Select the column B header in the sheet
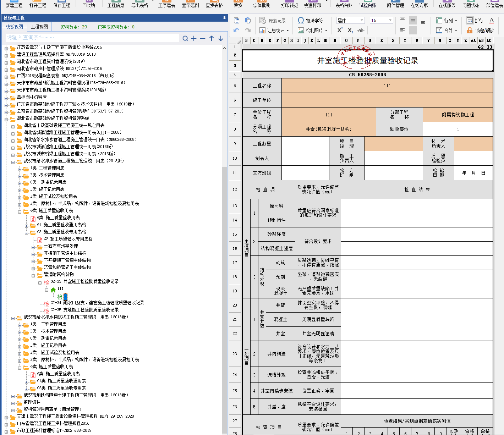Image resolution: width=504 pixels, height=435 pixels. point(246,40)
